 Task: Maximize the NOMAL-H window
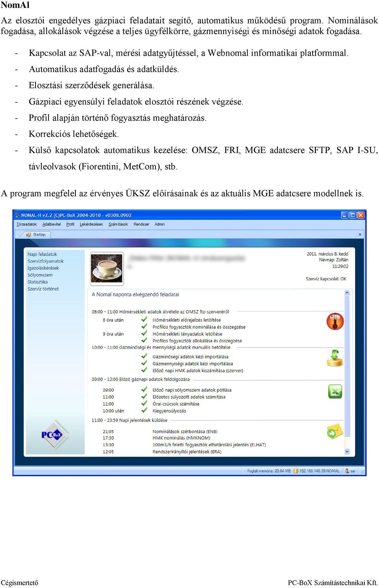click(x=353, y=215)
